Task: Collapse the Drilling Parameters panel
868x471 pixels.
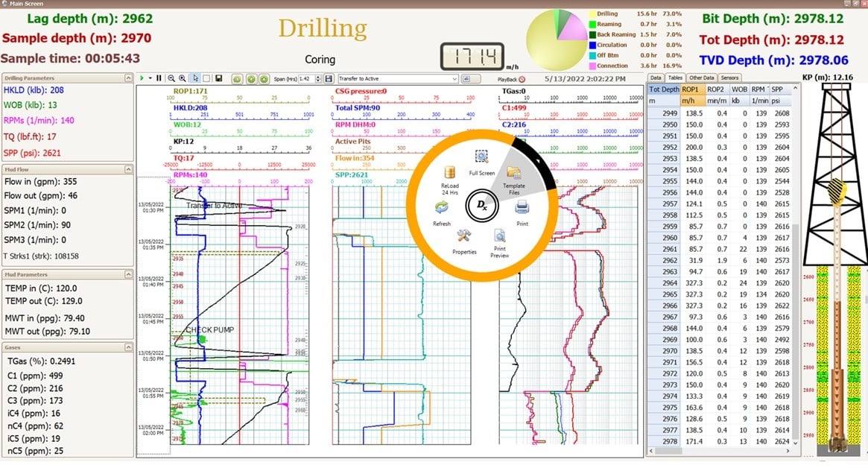Action: 128,78
